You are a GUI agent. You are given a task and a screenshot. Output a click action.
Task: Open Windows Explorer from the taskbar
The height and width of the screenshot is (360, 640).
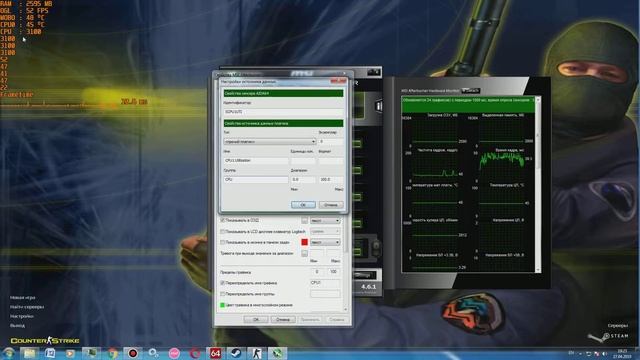coord(29,353)
